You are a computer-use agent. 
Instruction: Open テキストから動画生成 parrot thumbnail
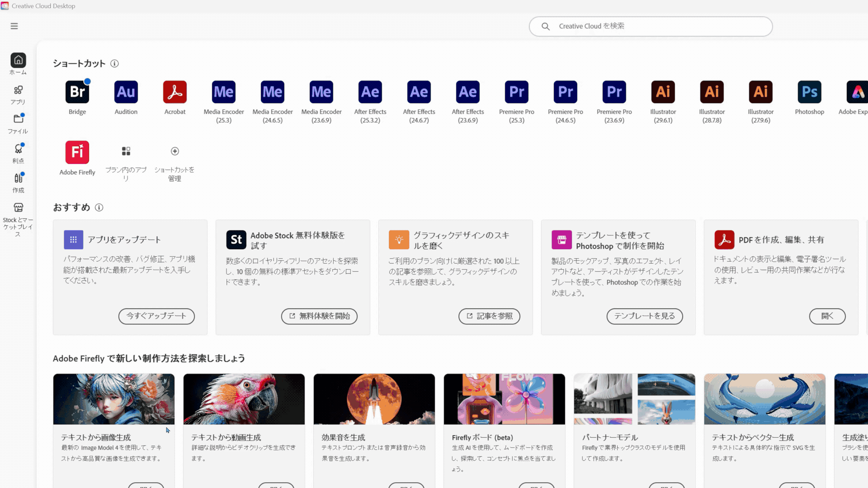click(244, 399)
